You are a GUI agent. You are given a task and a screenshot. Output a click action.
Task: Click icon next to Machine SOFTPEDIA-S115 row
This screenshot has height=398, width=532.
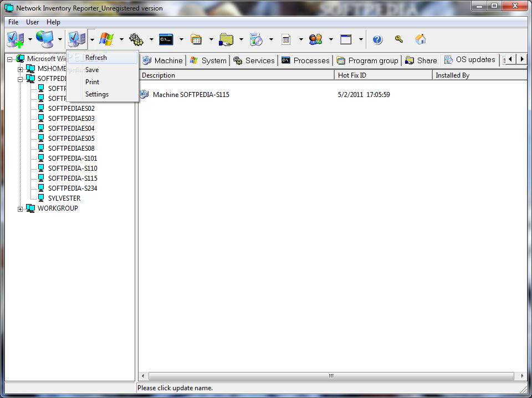[144, 94]
